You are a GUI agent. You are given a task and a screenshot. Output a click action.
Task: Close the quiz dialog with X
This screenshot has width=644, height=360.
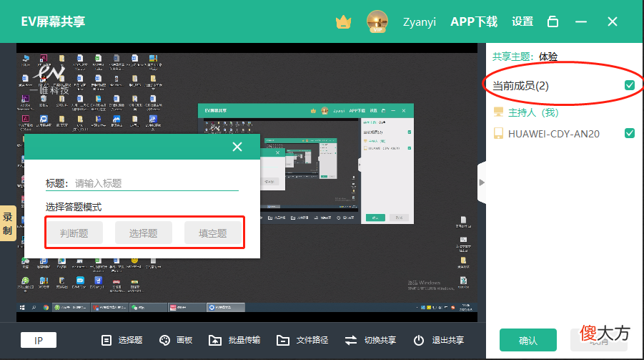click(x=237, y=147)
